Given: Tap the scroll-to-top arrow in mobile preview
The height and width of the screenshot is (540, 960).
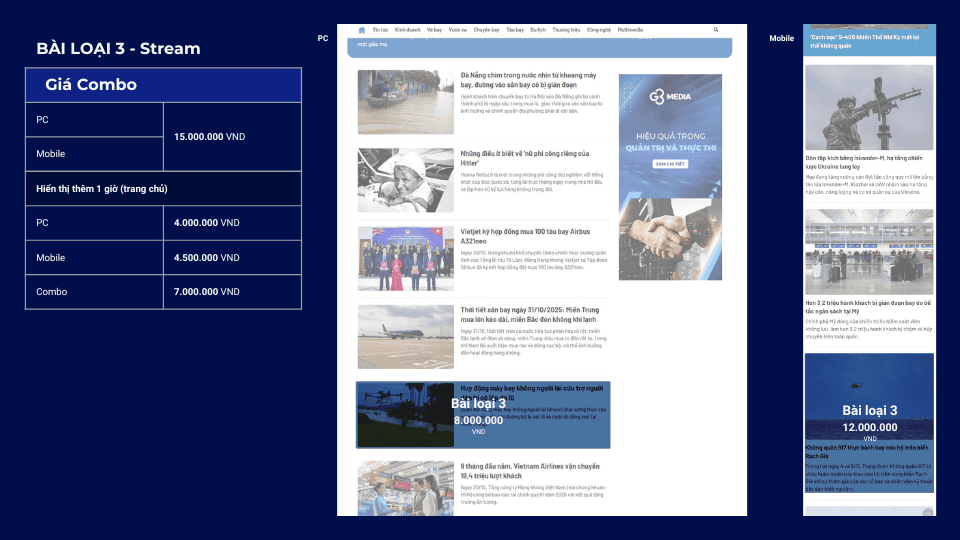Looking at the screenshot, I should [928, 512].
